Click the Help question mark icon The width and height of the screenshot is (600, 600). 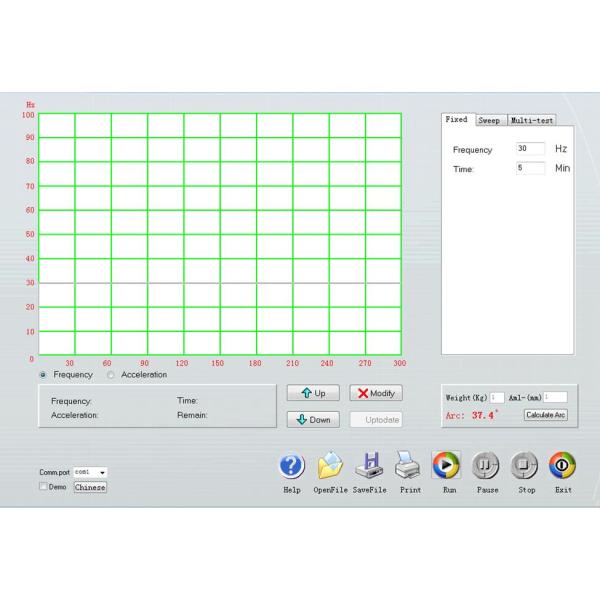[291, 466]
